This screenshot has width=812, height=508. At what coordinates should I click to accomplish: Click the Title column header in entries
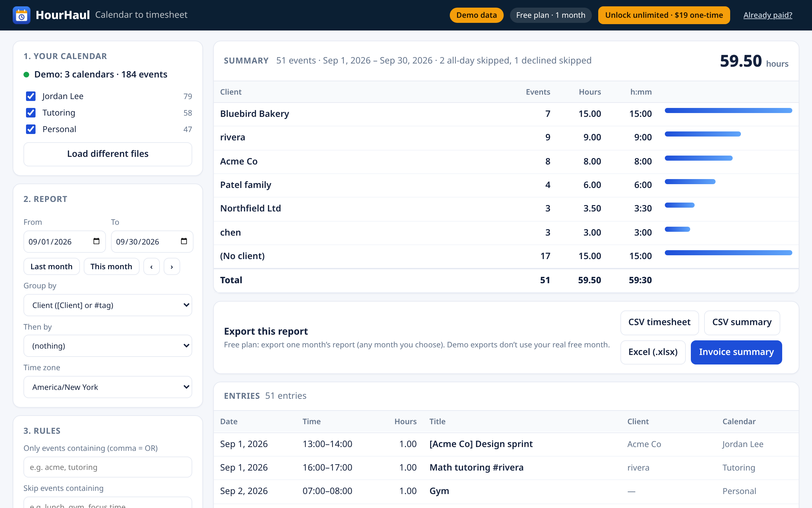point(437,421)
